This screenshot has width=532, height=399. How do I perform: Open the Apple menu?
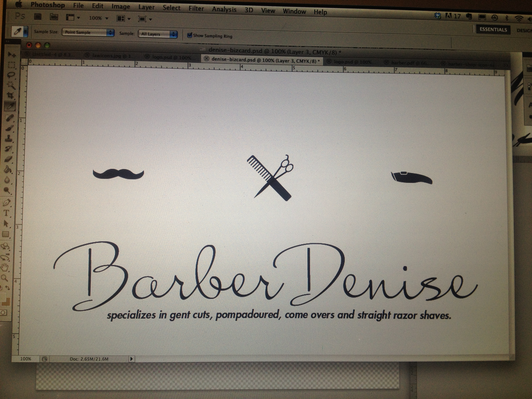click(19, 4)
